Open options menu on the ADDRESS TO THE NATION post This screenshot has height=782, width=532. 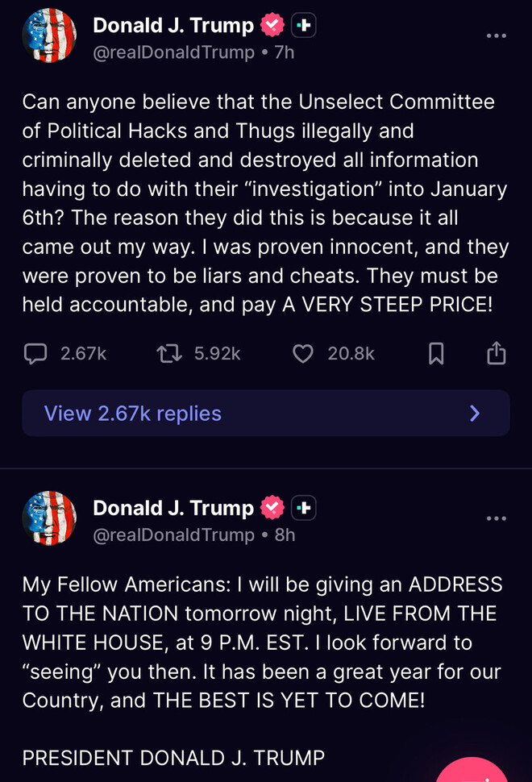497,518
